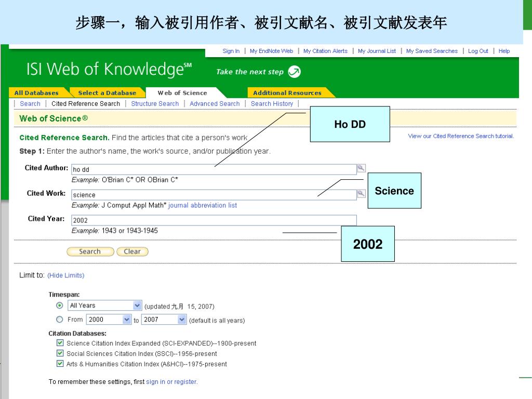The height and width of the screenshot is (399, 532).
Task: View the Cited Reference Search tutorial link
Action: [461, 136]
